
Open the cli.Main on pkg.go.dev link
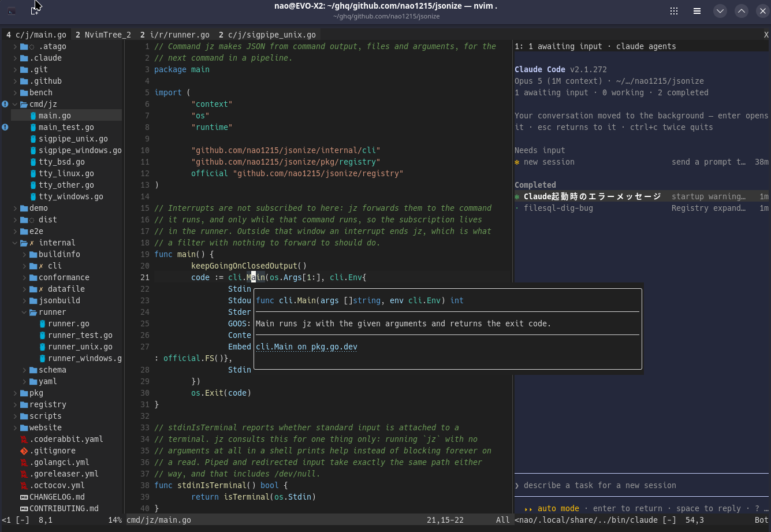pos(307,347)
